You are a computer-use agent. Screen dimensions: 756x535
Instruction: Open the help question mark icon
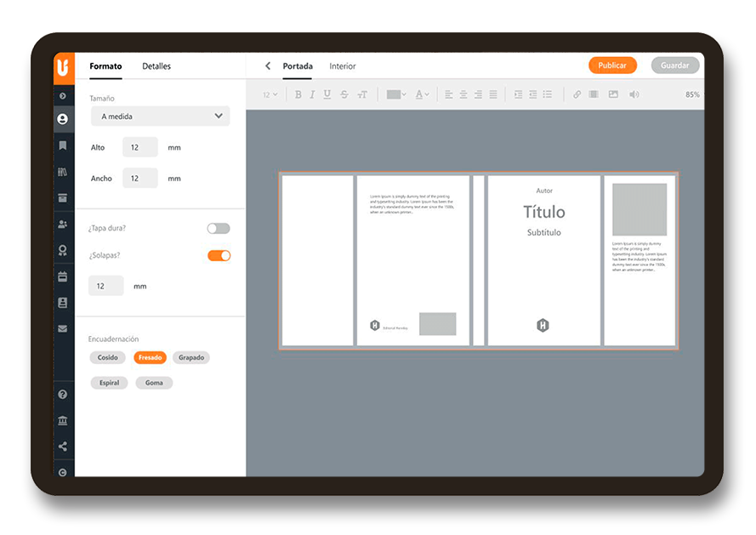[x=63, y=394]
